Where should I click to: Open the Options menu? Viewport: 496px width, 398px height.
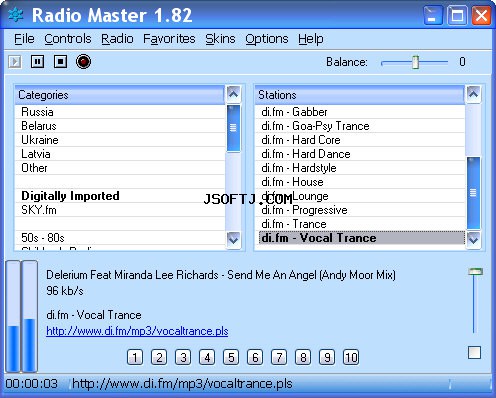(x=267, y=39)
